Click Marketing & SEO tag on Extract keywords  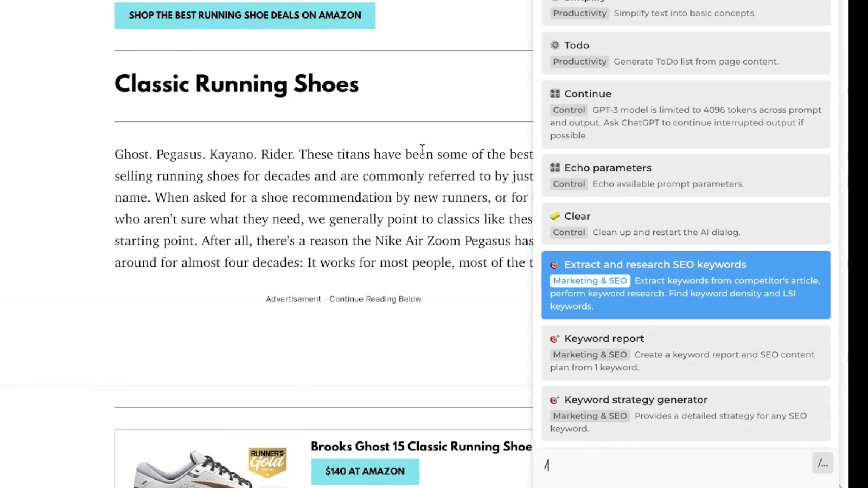pyautogui.click(x=590, y=280)
